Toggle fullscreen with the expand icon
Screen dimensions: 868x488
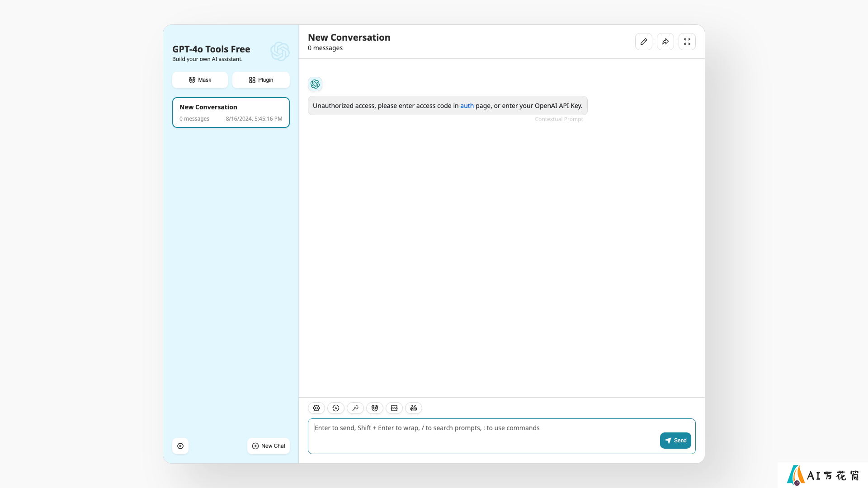pos(687,42)
